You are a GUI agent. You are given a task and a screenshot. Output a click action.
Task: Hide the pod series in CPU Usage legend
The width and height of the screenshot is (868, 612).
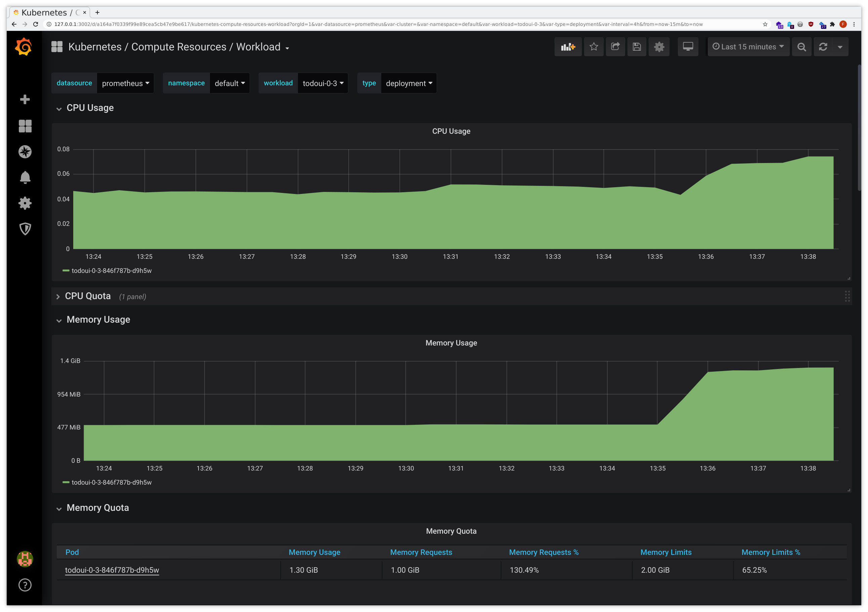[112, 271]
